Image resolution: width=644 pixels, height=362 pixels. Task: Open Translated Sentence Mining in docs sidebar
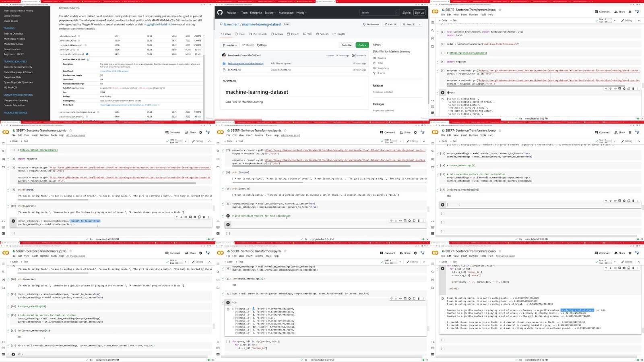coord(18,10)
